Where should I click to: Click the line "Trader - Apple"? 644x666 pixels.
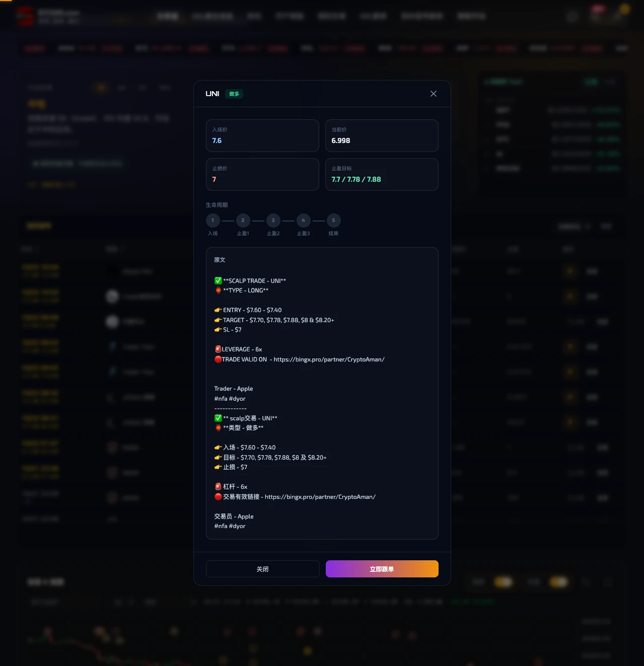point(234,389)
